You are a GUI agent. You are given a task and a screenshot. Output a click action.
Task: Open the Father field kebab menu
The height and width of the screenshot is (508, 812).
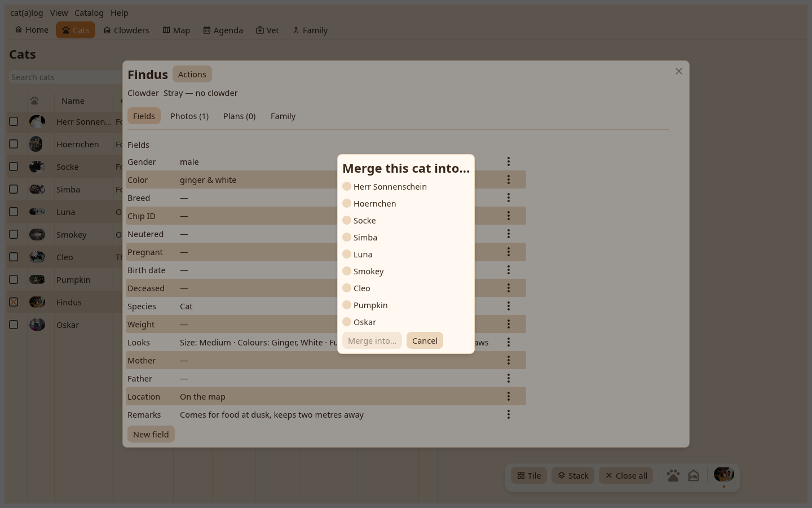click(508, 378)
